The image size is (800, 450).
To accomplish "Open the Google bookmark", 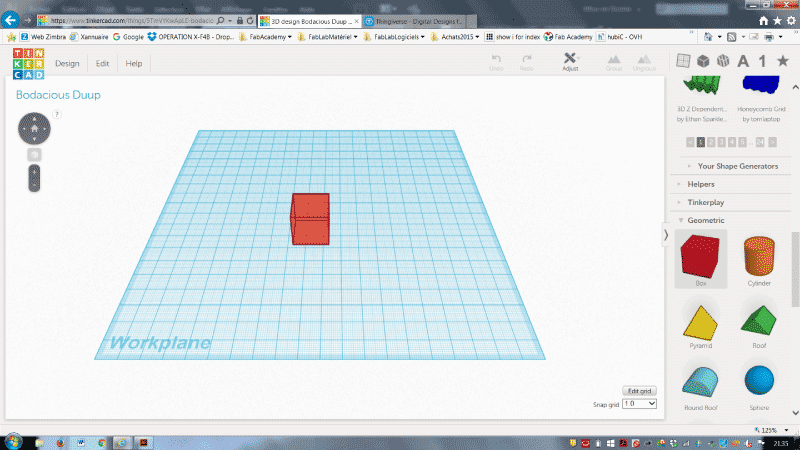I will click(128, 37).
